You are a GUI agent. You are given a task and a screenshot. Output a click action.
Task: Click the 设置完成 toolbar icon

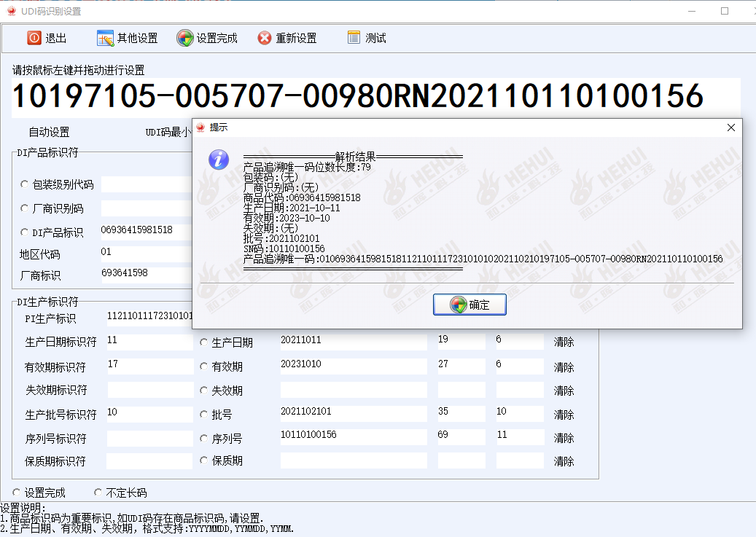(185, 38)
